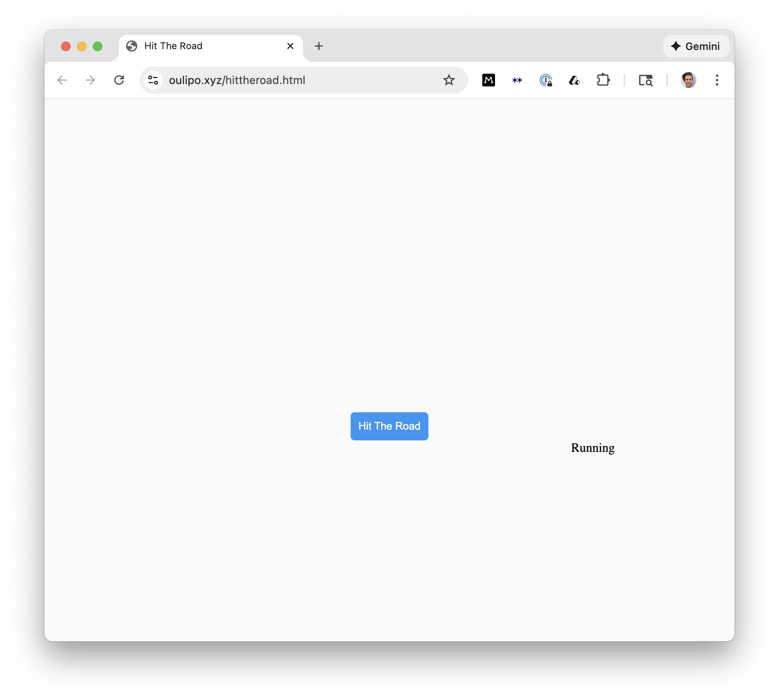Open a new tab with the plus button
Viewport: 779px width, 700px height.
click(319, 46)
